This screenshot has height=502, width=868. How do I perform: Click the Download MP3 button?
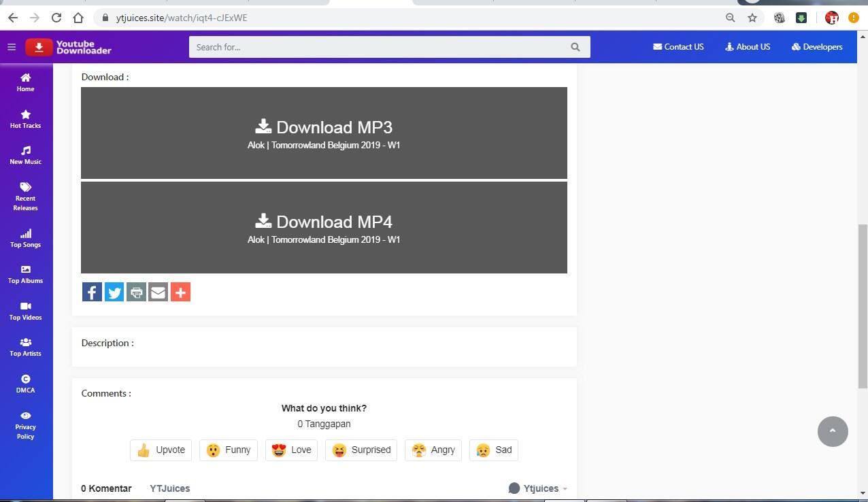(x=324, y=133)
